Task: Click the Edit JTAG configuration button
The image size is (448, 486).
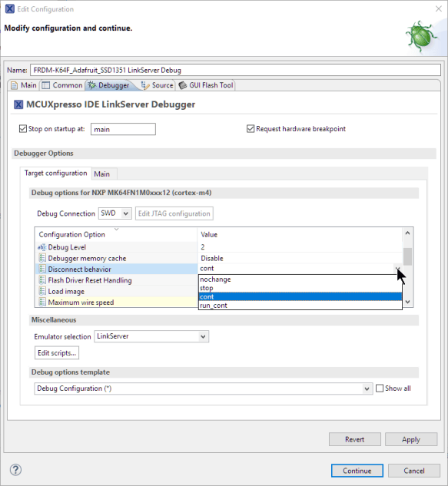Action: pyautogui.click(x=174, y=213)
